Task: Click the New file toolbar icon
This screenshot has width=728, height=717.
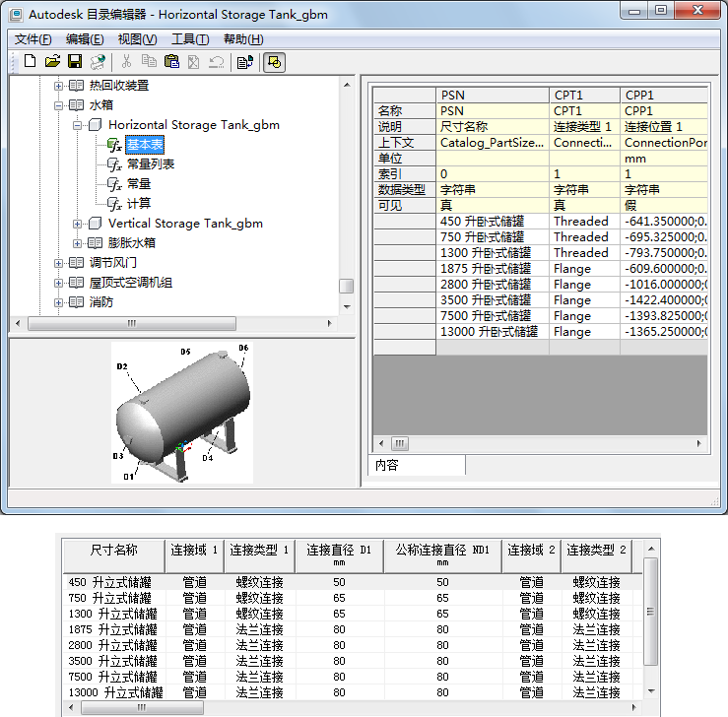Action: tap(31, 61)
